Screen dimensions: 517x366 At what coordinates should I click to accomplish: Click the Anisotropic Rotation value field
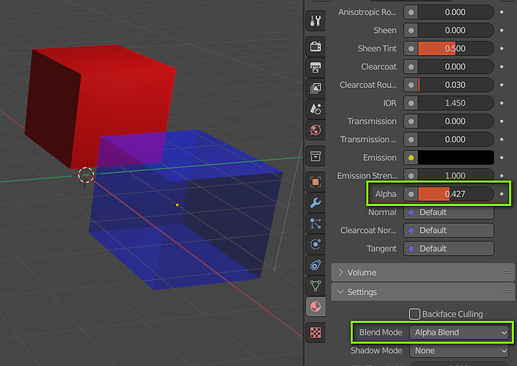tap(456, 12)
